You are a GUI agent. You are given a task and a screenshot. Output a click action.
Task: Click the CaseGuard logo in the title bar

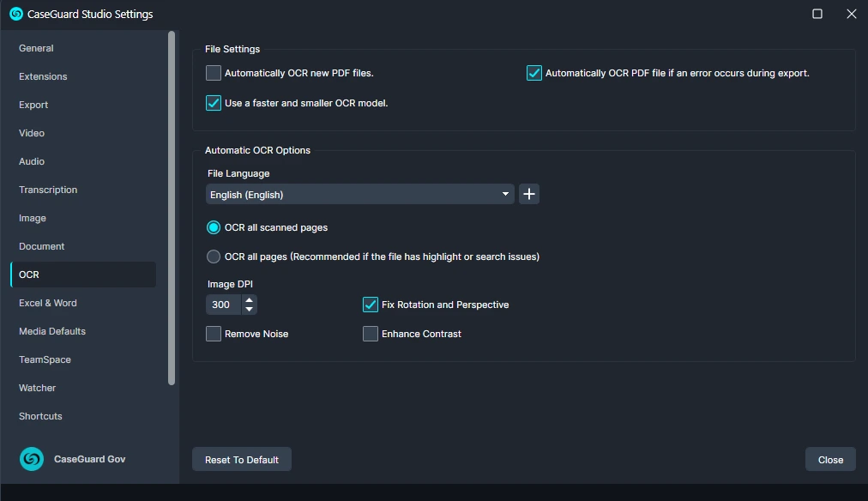coord(16,14)
